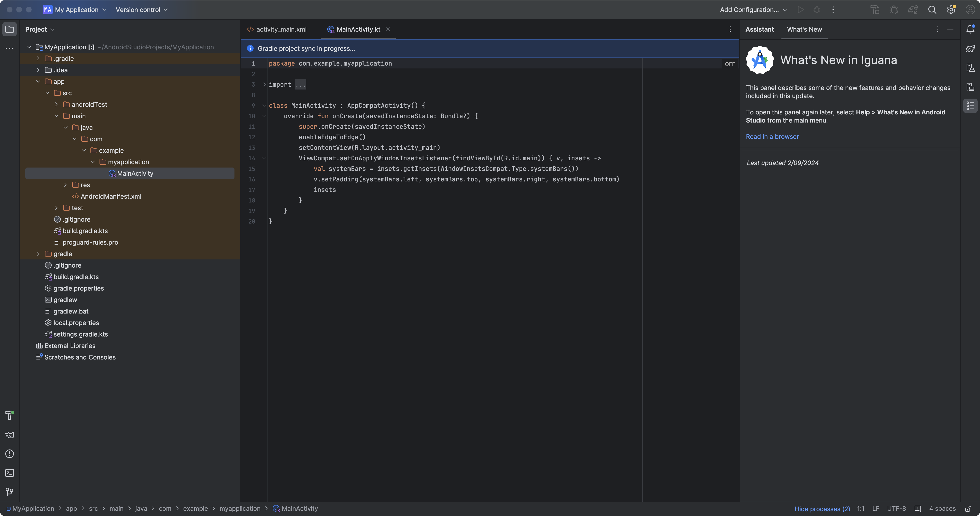Open Device Explorer icon in right sidebar
This screenshot has width=980, height=516.
click(x=970, y=87)
